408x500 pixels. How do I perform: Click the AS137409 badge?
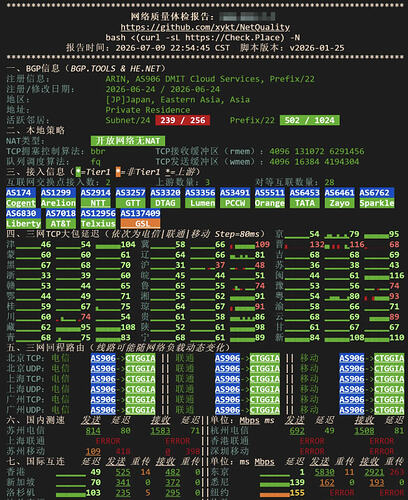click(x=140, y=213)
